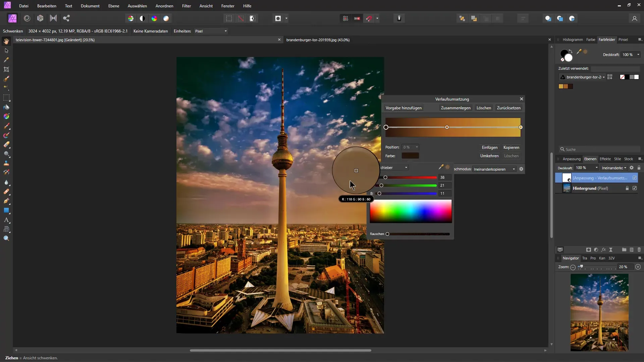
Task: Switch to the Develop persona
Action: point(40,18)
